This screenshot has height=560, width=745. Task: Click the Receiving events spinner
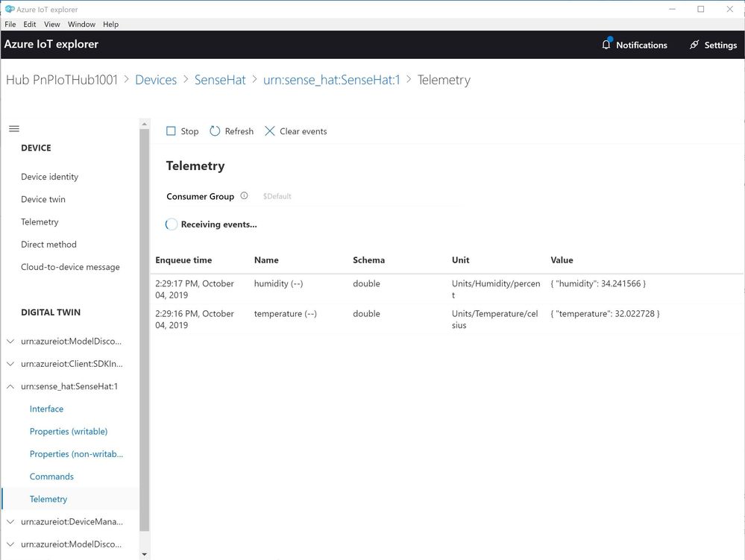point(172,224)
